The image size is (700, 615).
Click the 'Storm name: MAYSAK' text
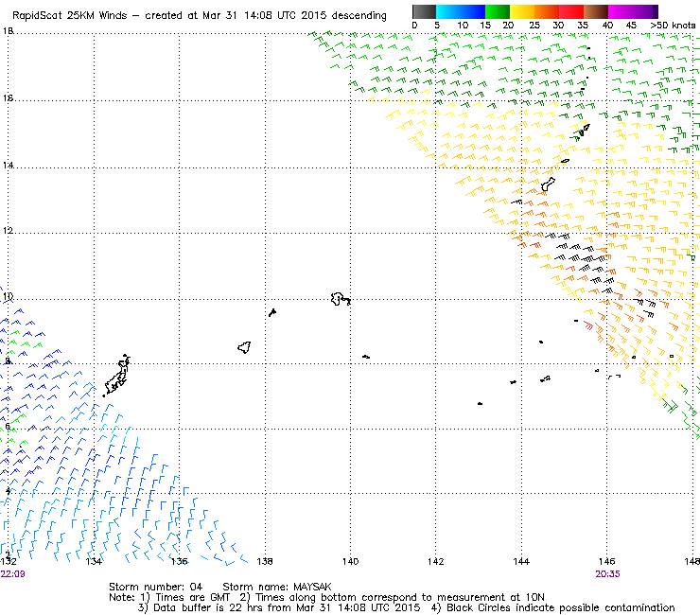point(277,587)
